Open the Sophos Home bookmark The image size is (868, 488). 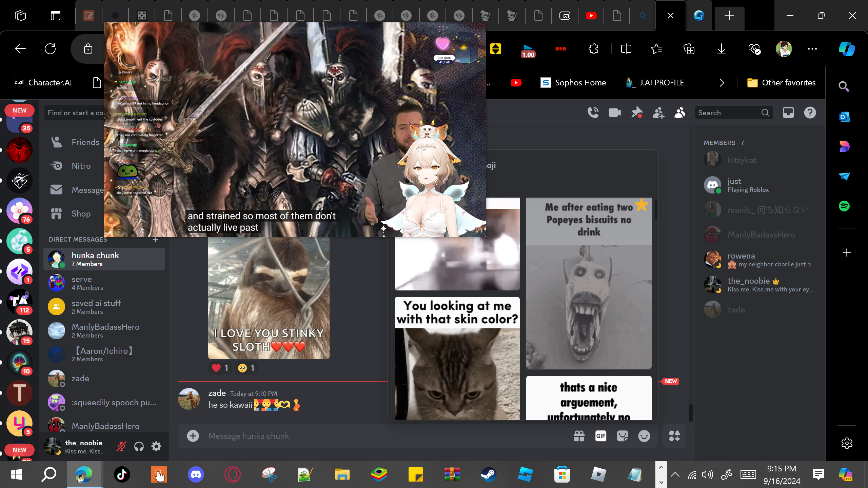tap(573, 83)
